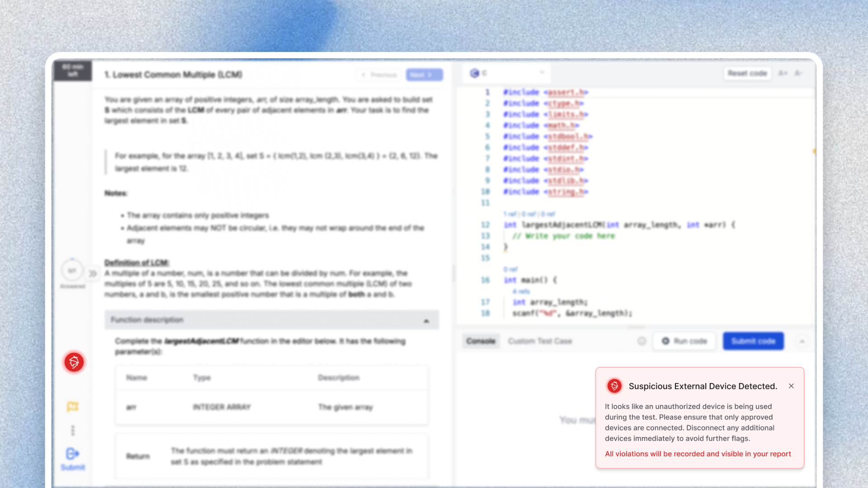Screen dimensions: 868x488
Task: Open the C language selector dropdown
Action: pos(507,73)
